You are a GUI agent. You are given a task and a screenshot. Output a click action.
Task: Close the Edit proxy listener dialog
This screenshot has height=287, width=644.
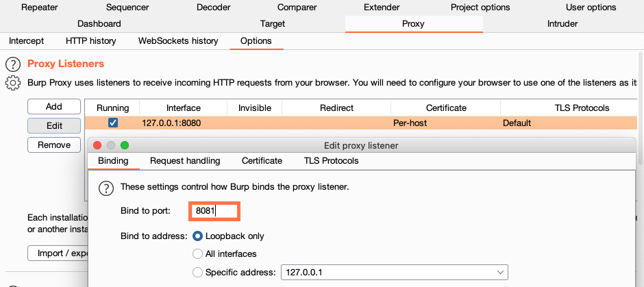tap(97, 145)
